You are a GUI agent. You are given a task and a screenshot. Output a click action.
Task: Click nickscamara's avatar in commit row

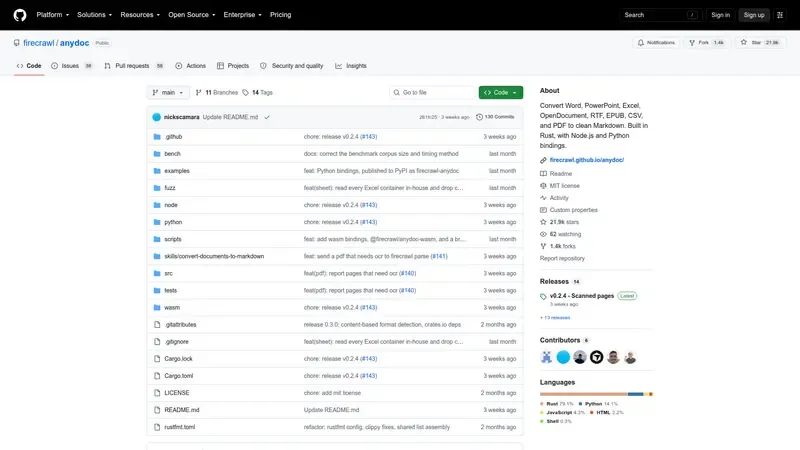[x=157, y=117]
